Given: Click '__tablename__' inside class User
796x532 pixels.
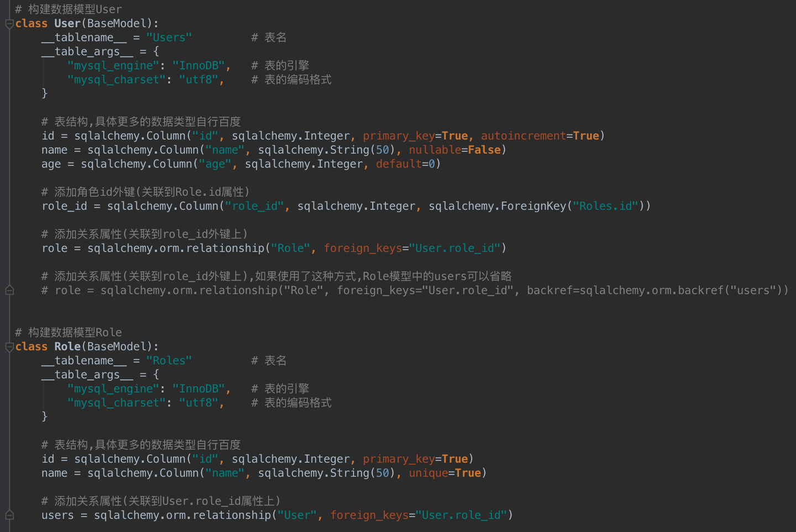Looking at the screenshot, I should 84,38.
